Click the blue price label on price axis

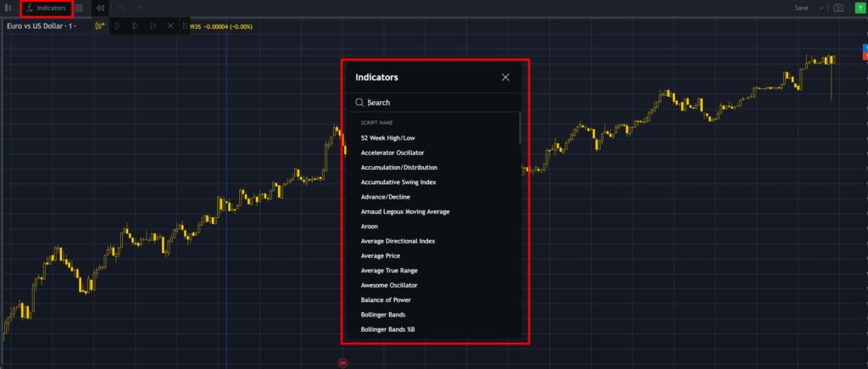click(865, 48)
